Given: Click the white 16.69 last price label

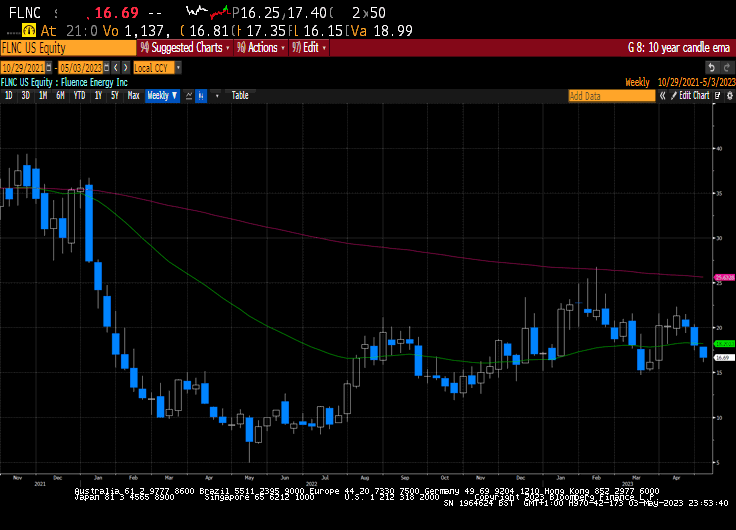Looking at the screenshot, I should point(724,358).
